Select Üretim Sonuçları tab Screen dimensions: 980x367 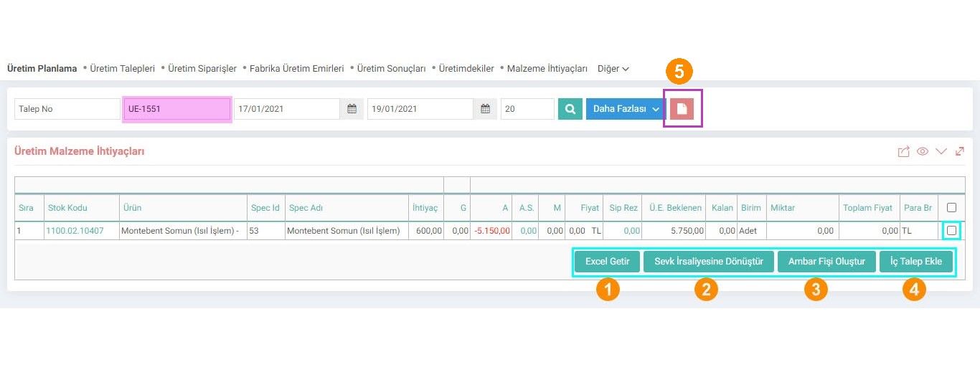click(392, 69)
